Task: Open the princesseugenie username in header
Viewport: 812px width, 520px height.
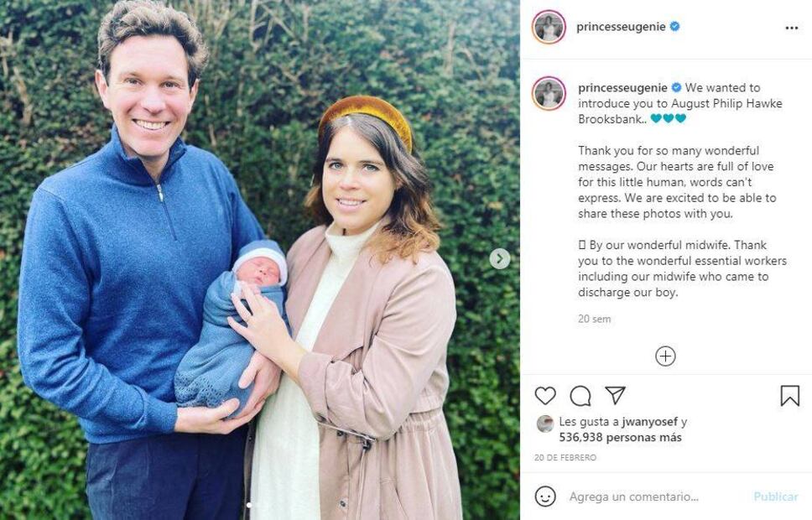Action: tap(621, 27)
